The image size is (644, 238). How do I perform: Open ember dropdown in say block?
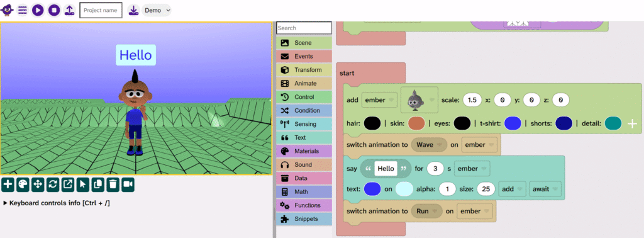pyautogui.click(x=472, y=169)
